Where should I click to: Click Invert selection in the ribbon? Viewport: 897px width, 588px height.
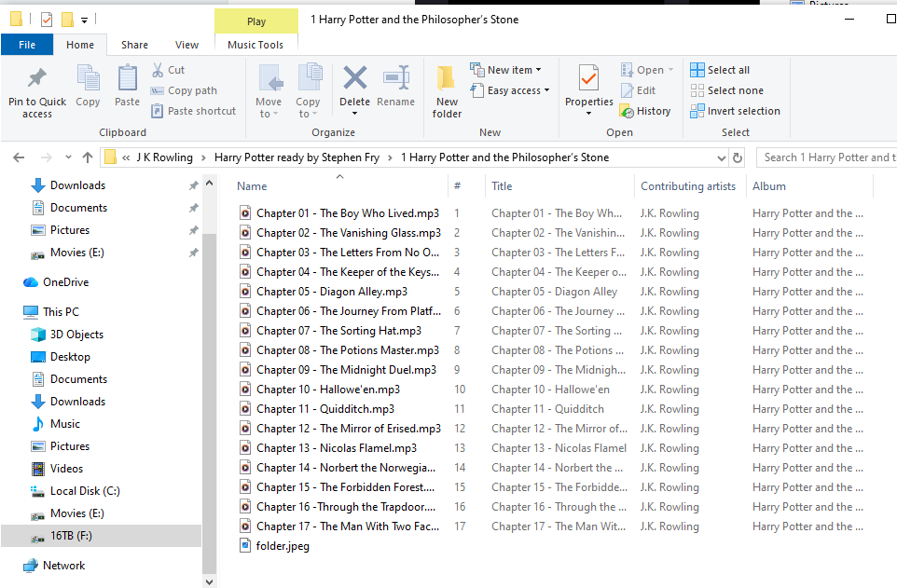[x=735, y=111]
